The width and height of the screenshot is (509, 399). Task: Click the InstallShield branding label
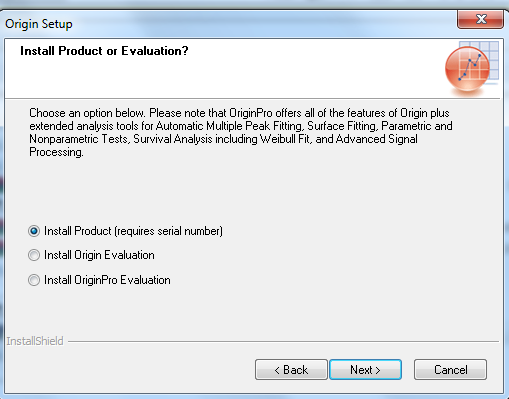pos(35,341)
